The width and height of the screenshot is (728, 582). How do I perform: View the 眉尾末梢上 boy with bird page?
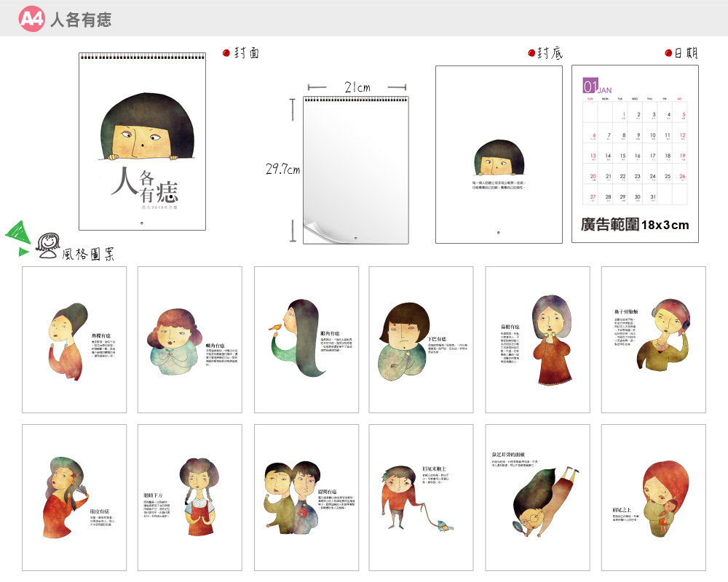point(421,497)
